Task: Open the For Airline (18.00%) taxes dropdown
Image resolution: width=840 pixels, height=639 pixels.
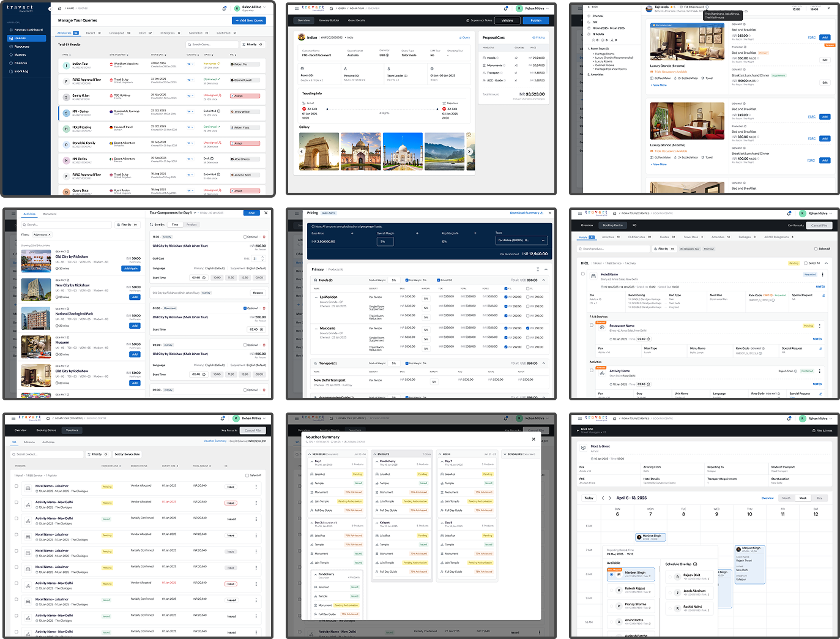Action: (x=521, y=240)
